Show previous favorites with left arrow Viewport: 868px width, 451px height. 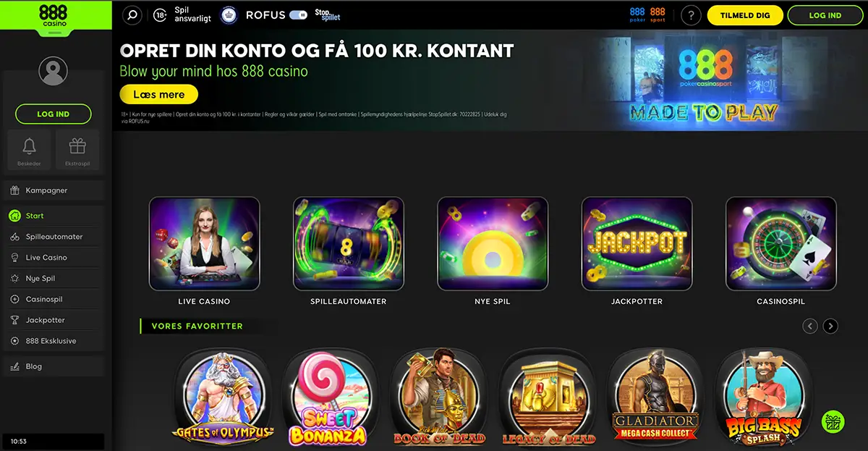click(810, 326)
